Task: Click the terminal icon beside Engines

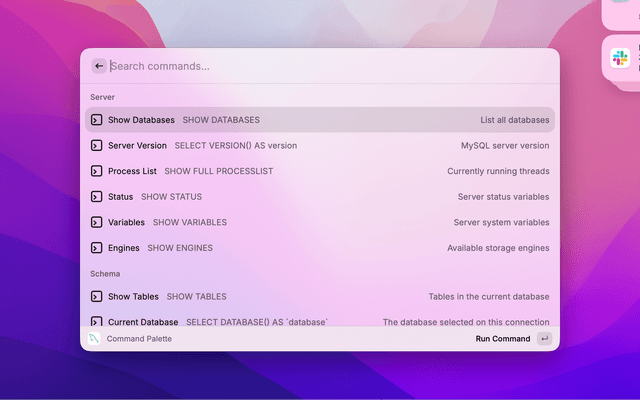Action: point(96,248)
